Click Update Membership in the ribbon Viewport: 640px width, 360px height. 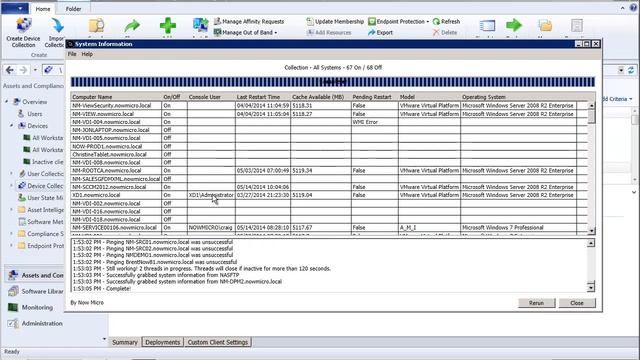point(335,21)
